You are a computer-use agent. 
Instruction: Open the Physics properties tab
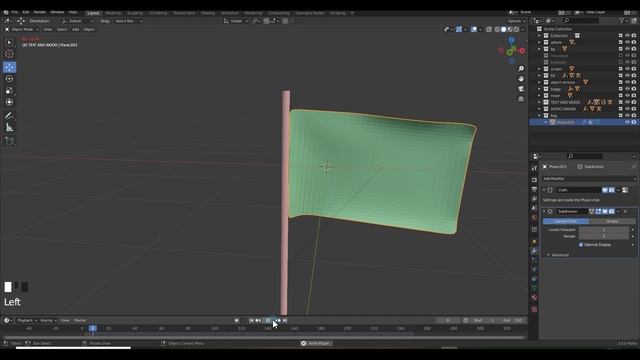click(x=534, y=270)
